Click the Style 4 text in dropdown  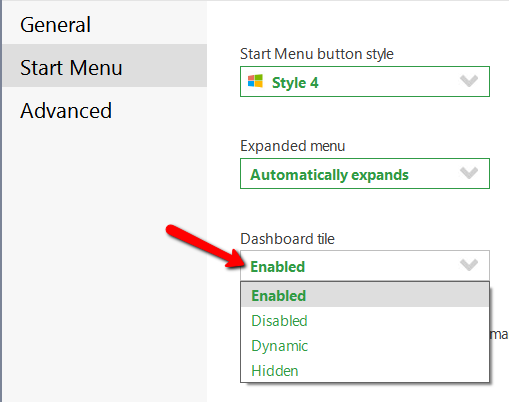pos(295,83)
